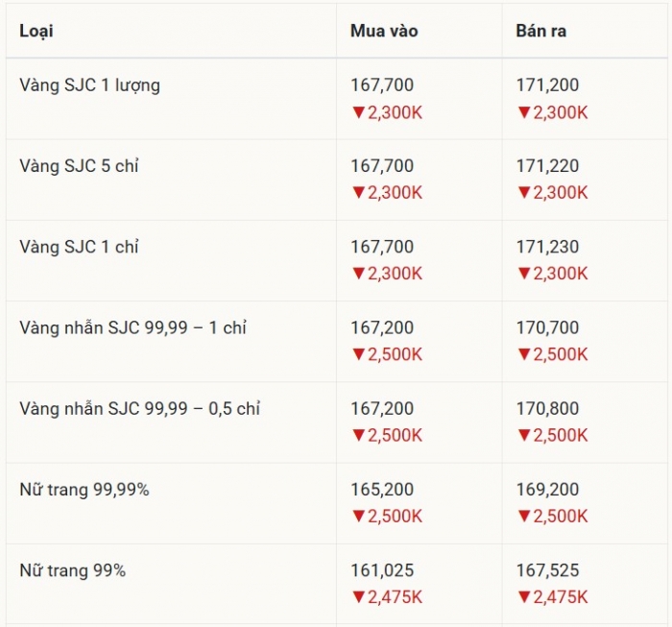Select the Vàng SJC 1 lượng row label

click(x=89, y=85)
